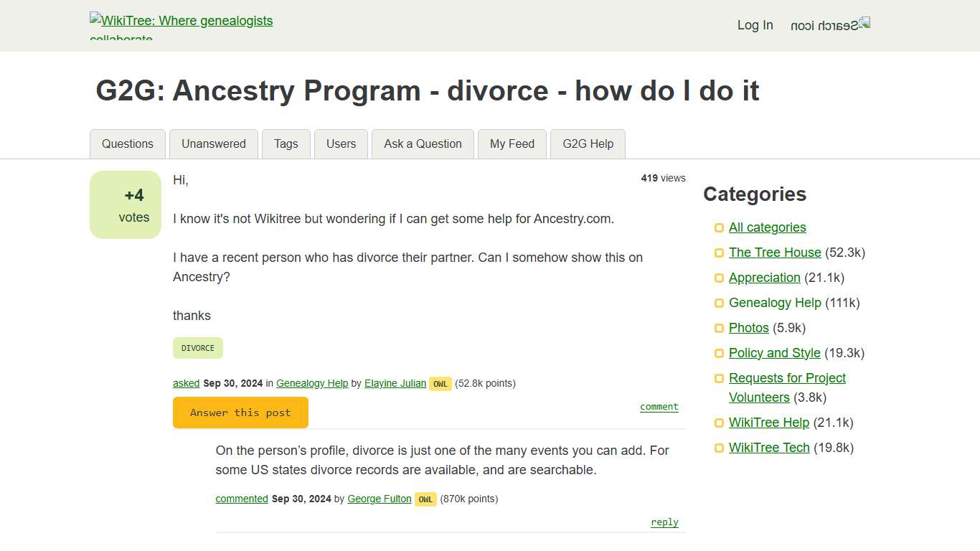Image resolution: width=980 pixels, height=551 pixels.
Task: Open the DIVORCE tag
Action: [x=197, y=347]
